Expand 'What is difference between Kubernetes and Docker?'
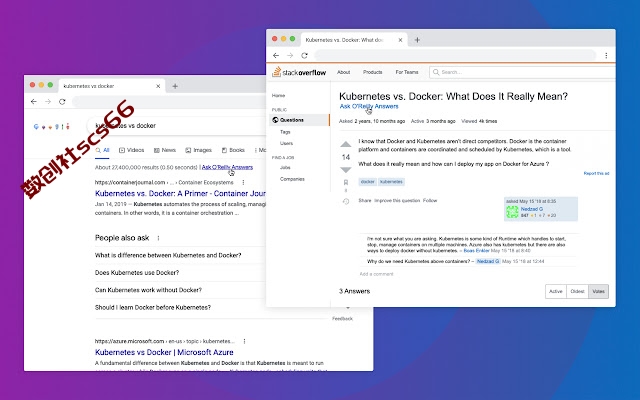The width and height of the screenshot is (640, 400). tap(168, 256)
